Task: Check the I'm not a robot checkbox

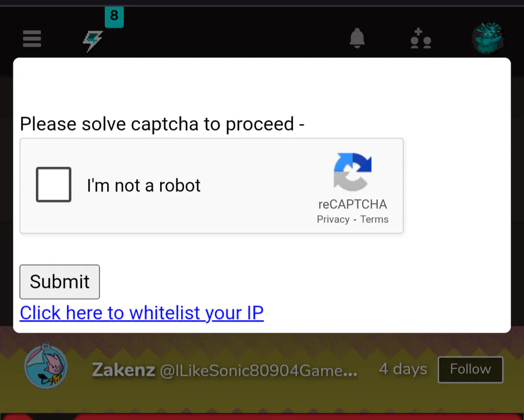Action: (x=54, y=185)
